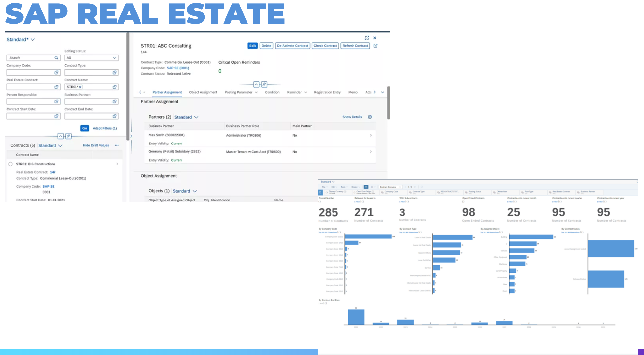
Task: Open Real Estate Contract 147 link
Action: (x=53, y=172)
